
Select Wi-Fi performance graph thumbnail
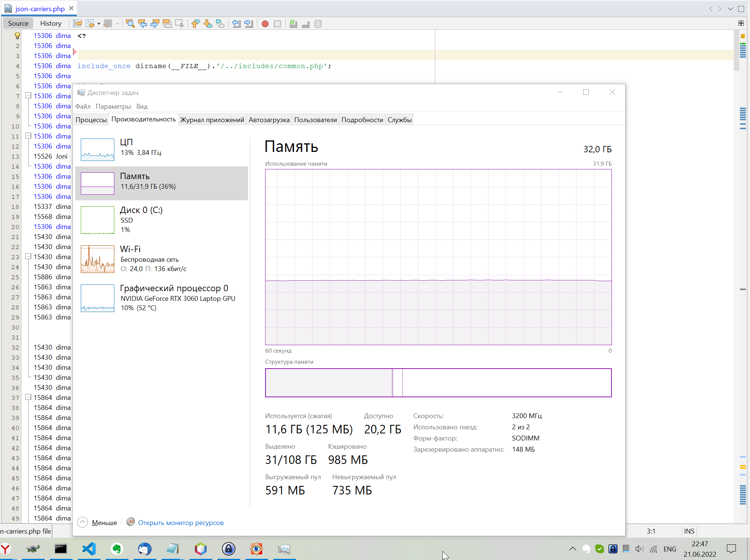pyautogui.click(x=98, y=259)
